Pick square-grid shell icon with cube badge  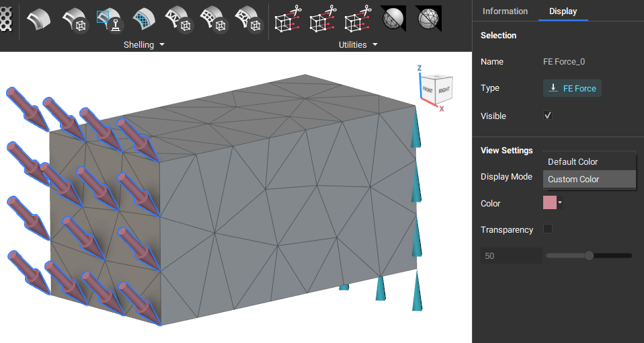(x=214, y=20)
